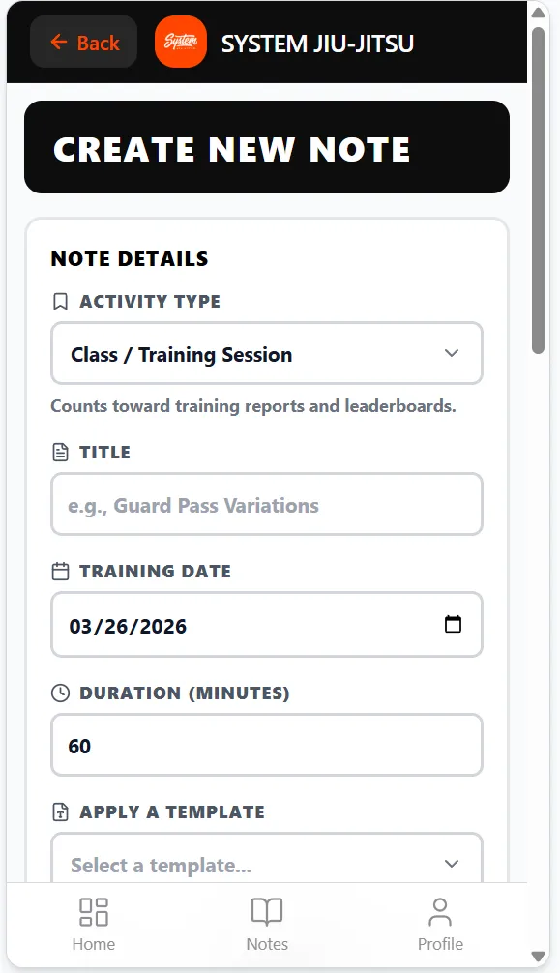This screenshot has height=973, width=560.
Task: Go back using the Back button
Action: click(84, 43)
